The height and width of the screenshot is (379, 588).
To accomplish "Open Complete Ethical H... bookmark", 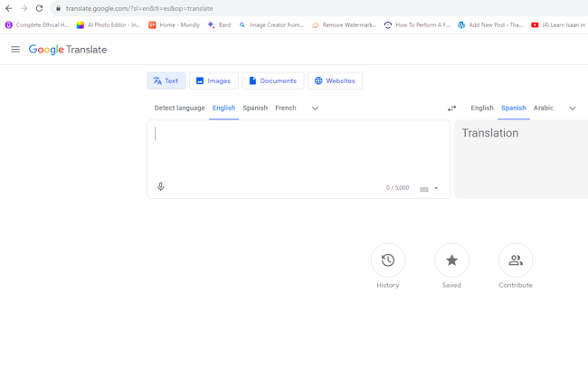I will [x=37, y=25].
